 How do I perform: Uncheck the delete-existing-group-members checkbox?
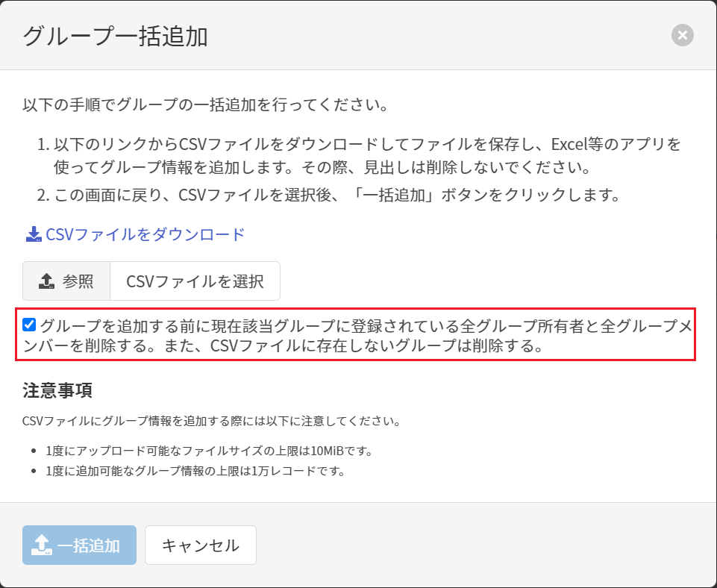[x=29, y=325]
